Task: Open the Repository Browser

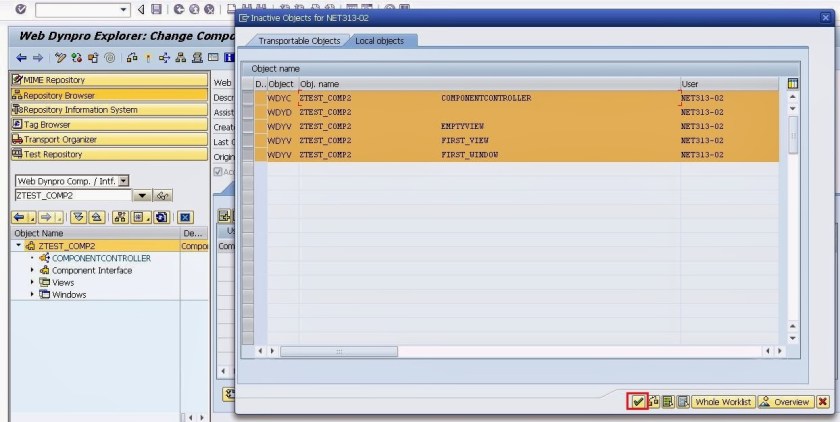Action: [109, 95]
